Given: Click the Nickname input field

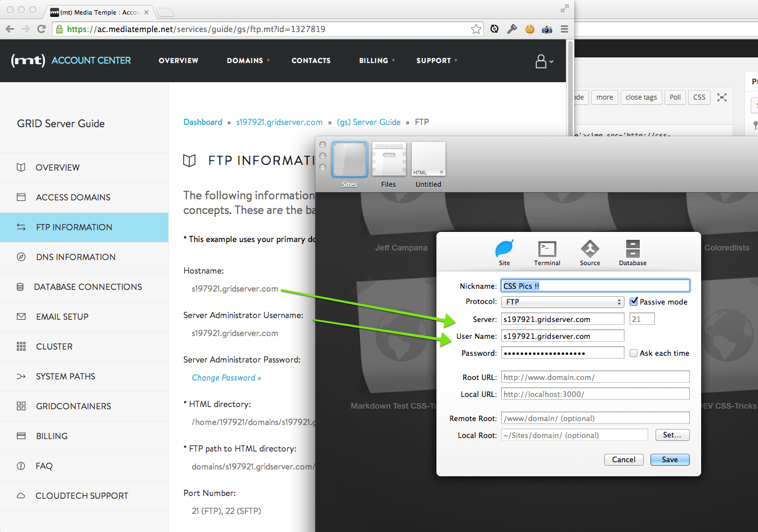Looking at the screenshot, I should point(595,286).
